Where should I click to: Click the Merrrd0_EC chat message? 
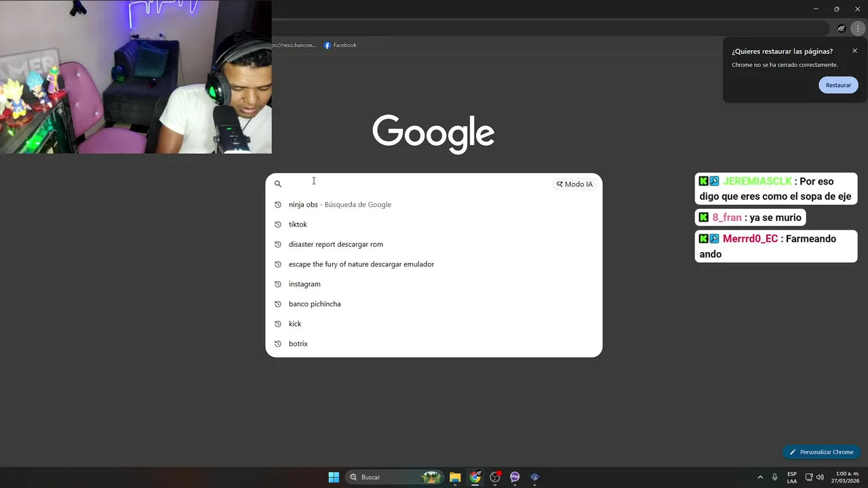coord(776,246)
